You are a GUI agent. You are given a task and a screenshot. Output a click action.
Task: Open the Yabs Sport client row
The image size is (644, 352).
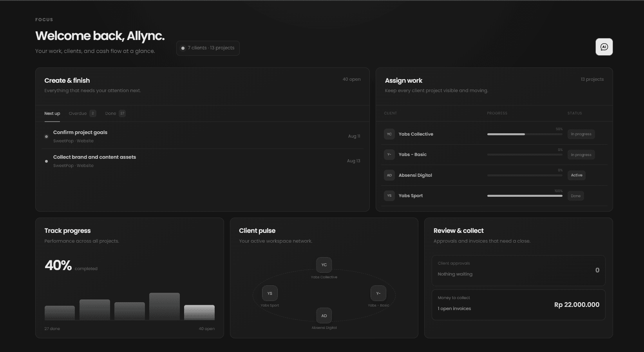[x=494, y=196]
